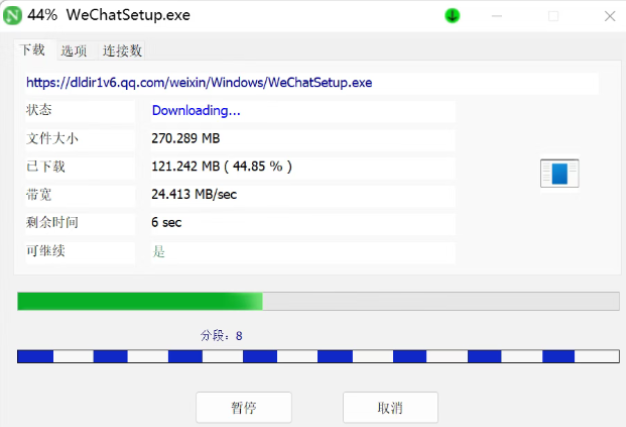The width and height of the screenshot is (626, 427).
Task: Select the downloaded 121.242 MB value
Action: (x=222, y=166)
